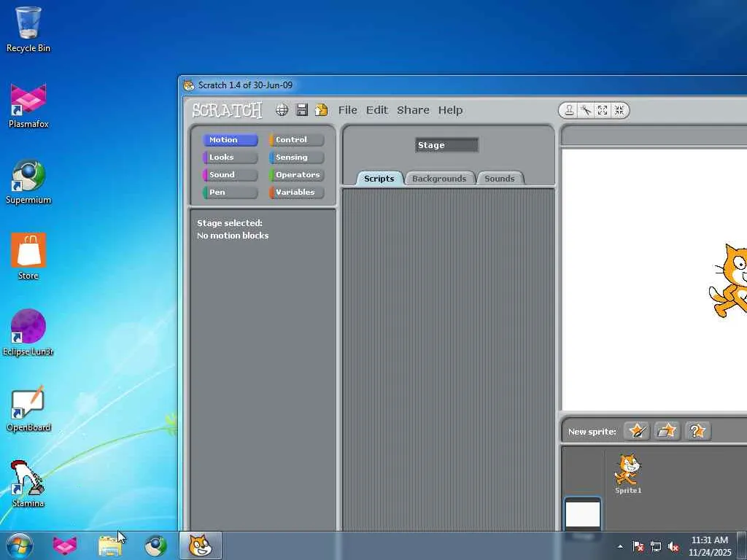Image resolution: width=747 pixels, height=560 pixels.
Task: Open the File menu
Action: [x=348, y=110]
